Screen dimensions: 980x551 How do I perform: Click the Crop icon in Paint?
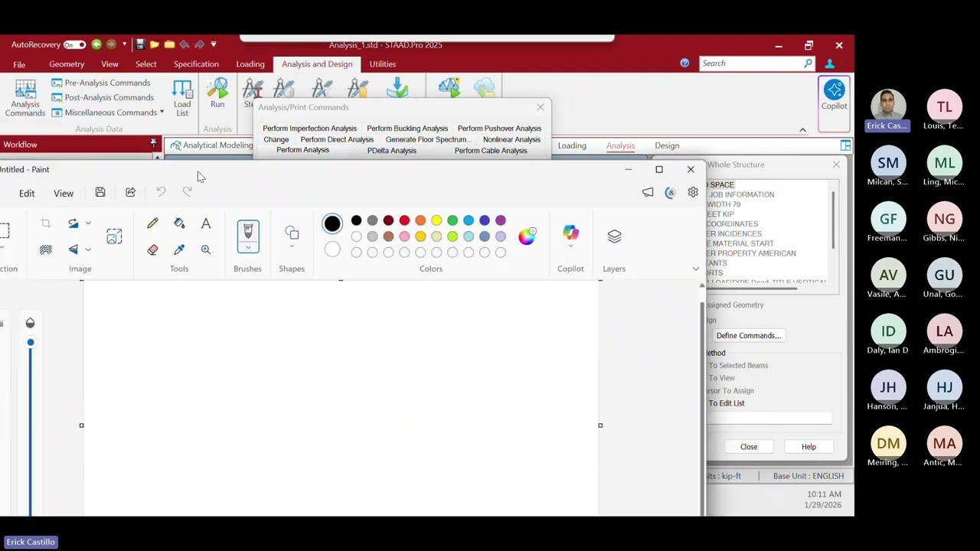coord(46,223)
